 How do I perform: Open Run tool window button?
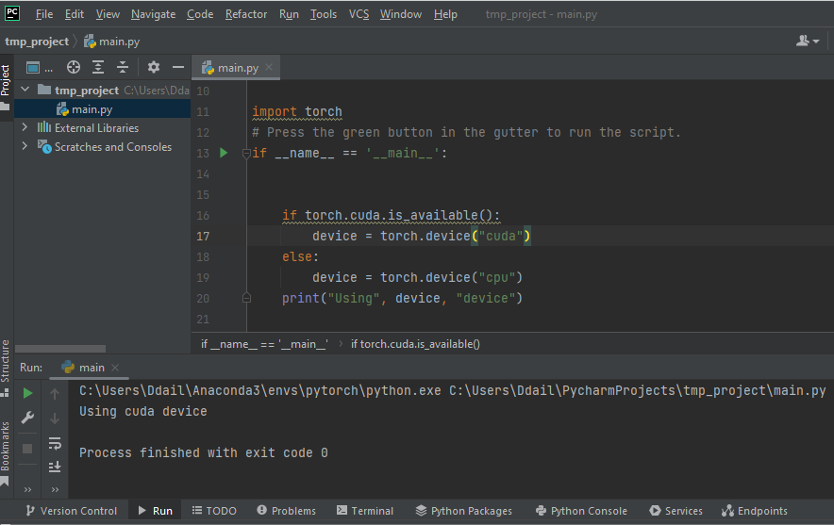(x=155, y=511)
